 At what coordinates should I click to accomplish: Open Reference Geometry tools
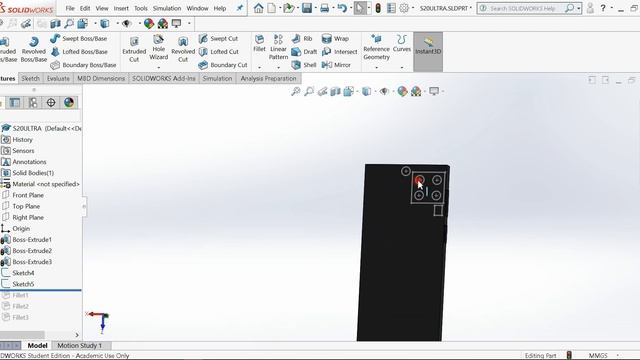(x=376, y=47)
